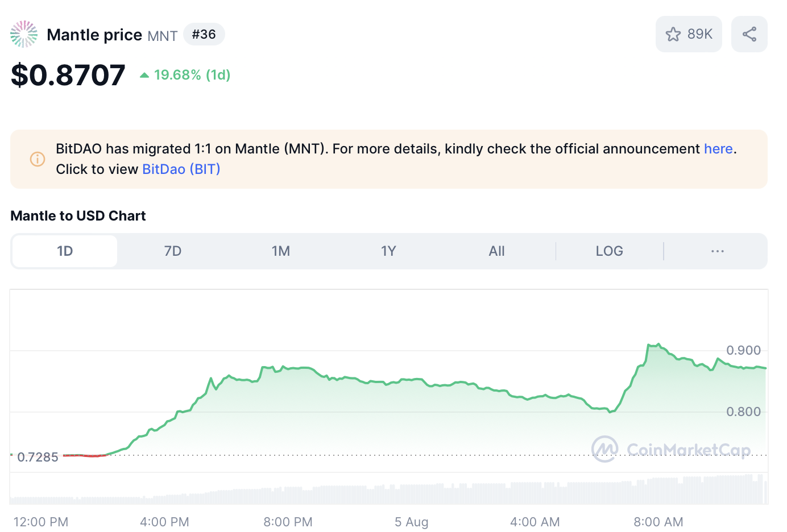Click the 0.900 y-axis label
Viewport: 787px width, 532px height.
click(744, 350)
